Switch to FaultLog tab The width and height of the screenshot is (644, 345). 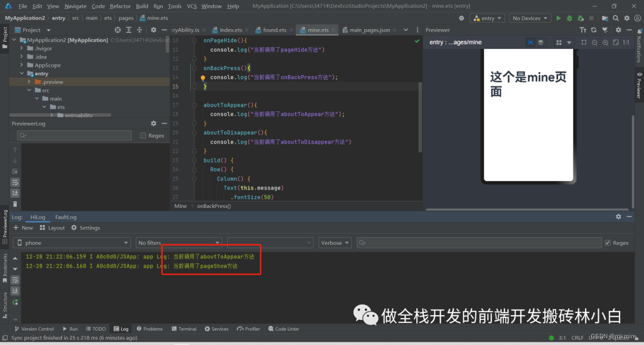click(66, 217)
